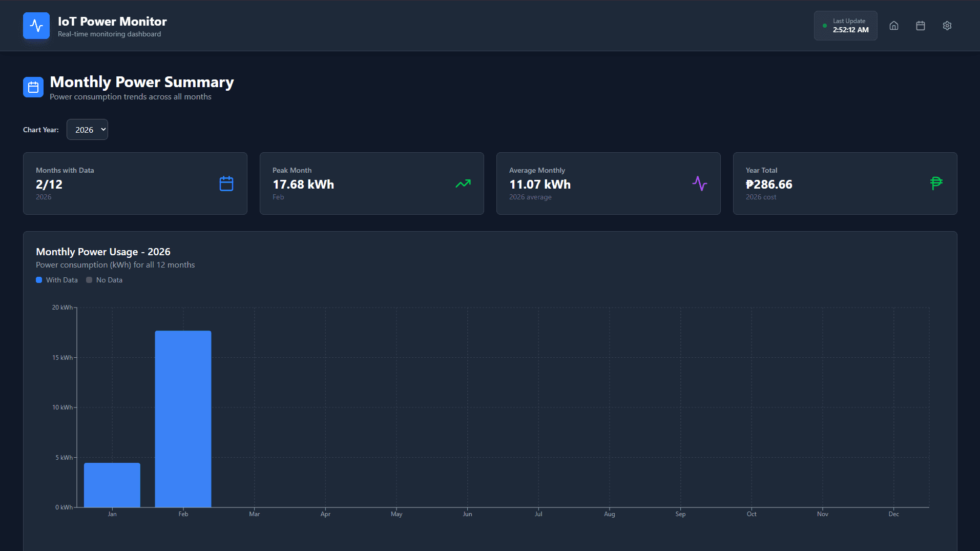Click the 20 kWh axis label
The height and width of the screenshot is (551, 980).
tap(62, 308)
